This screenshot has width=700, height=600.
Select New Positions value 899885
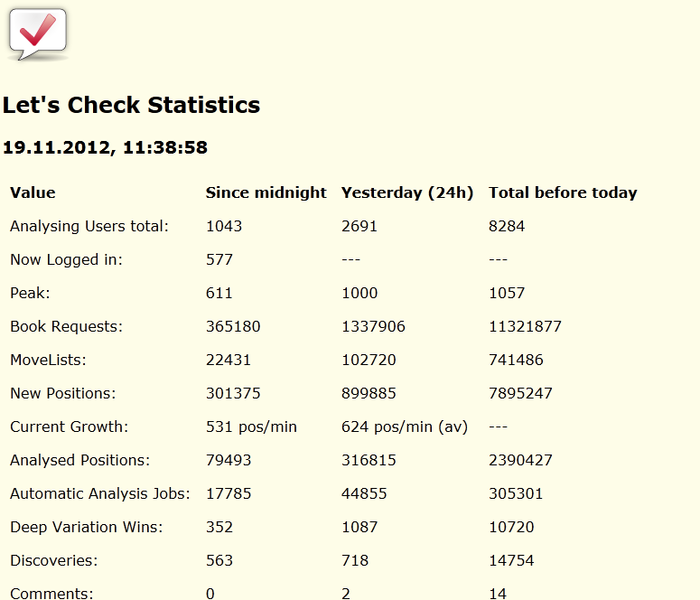click(x=369, y=394)
